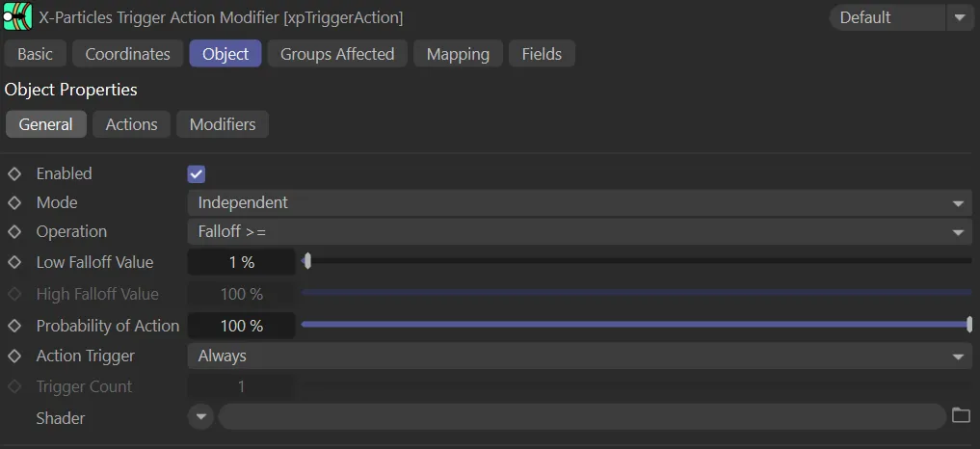Toggle keyframe diamond next to Operation

coord(14,232)
